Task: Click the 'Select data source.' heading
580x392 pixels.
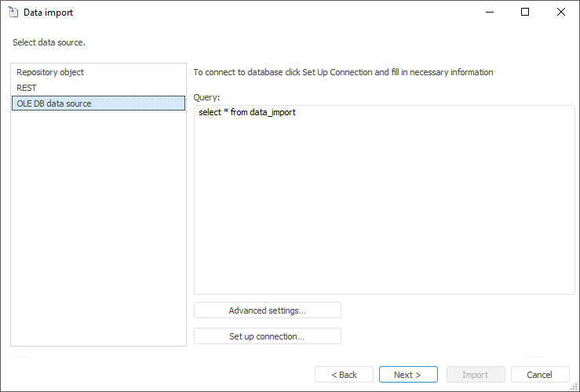Action: coord(49,42)
